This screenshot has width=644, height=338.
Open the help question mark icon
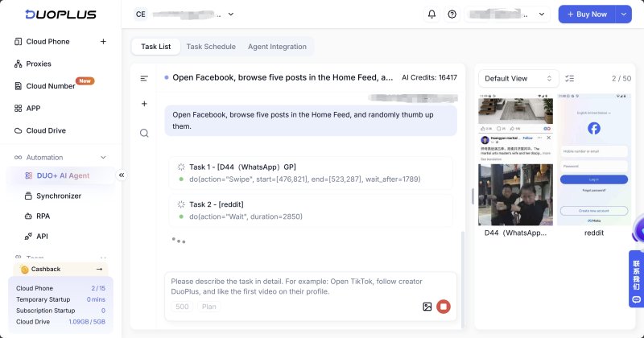coord(452,14)
